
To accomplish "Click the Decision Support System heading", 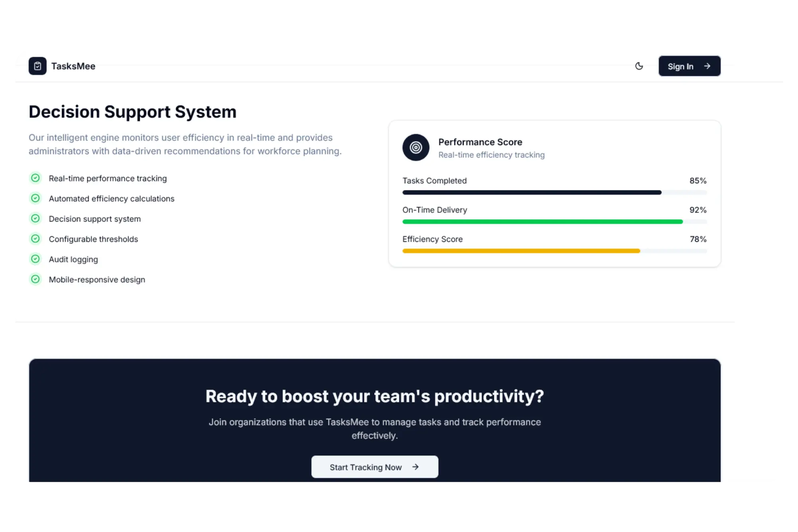I will point(132,112).
